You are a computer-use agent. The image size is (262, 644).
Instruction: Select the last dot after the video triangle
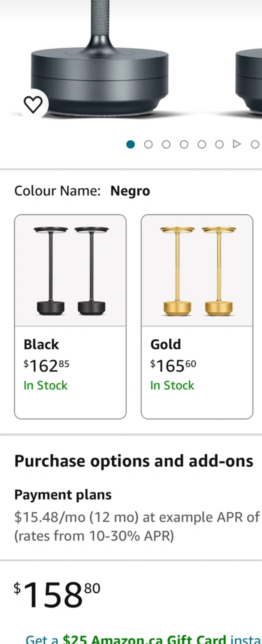pyautogui.click(x=255, y=144)
